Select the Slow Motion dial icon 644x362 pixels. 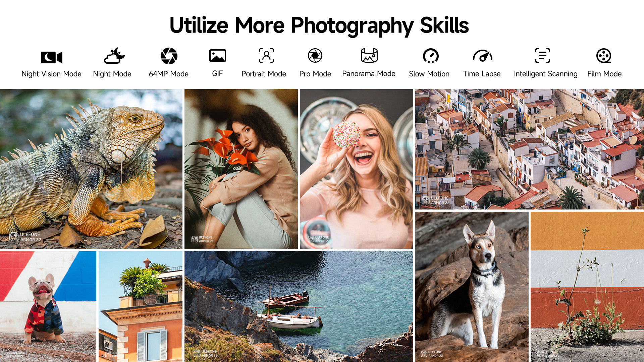point(430,56)
